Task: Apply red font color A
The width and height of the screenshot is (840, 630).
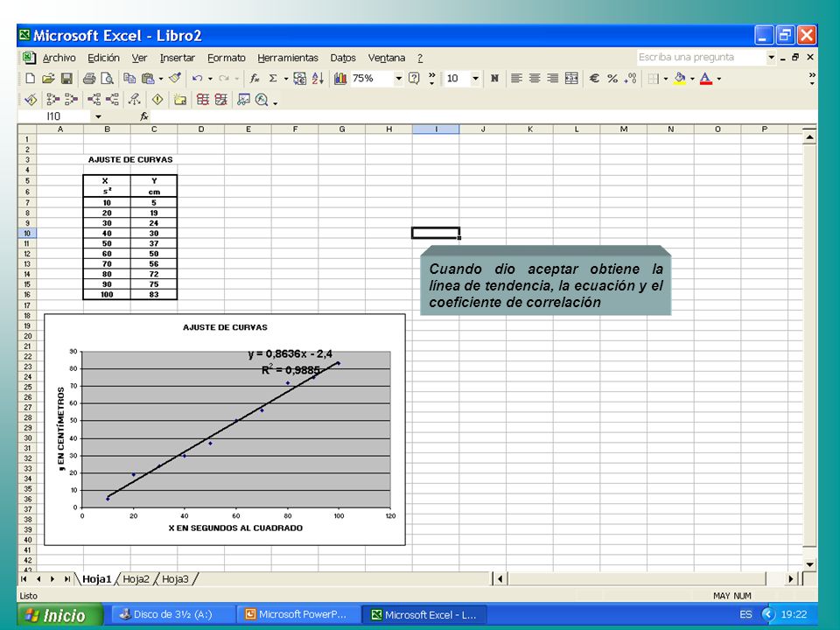Action: coord(706,79)
